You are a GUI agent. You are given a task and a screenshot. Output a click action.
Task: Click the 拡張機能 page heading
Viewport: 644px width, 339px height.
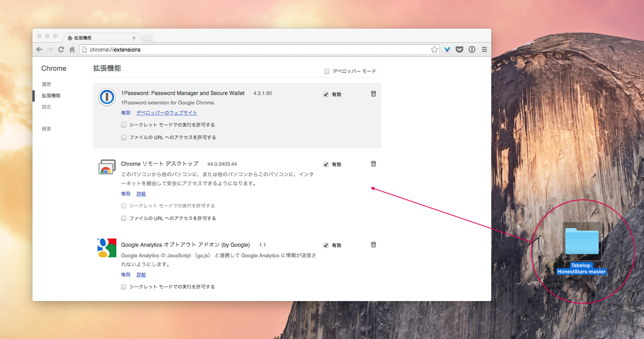107,68
